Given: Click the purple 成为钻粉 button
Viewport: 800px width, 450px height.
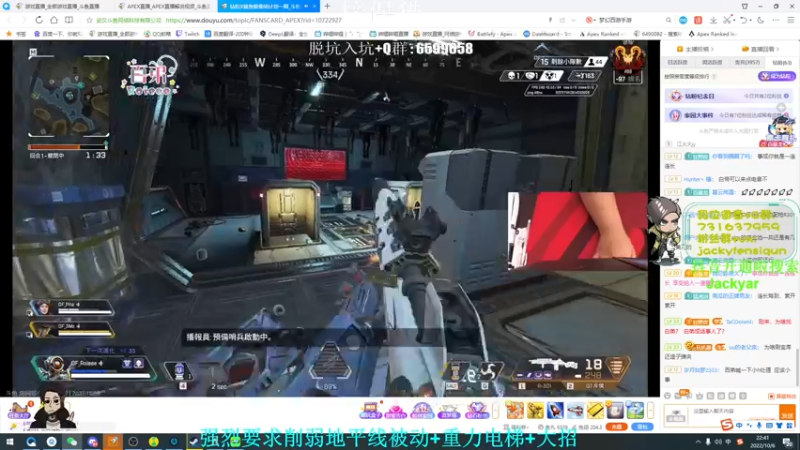Looking at the screenshot, I should pyautogui.click(x=776, y=77).
